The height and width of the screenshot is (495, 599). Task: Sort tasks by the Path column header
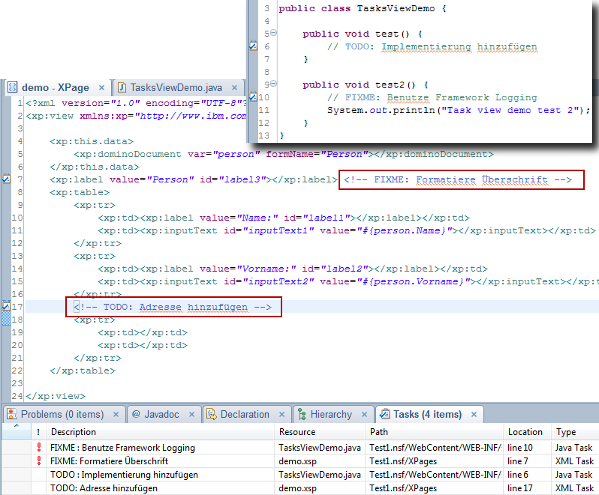point(434,432)
